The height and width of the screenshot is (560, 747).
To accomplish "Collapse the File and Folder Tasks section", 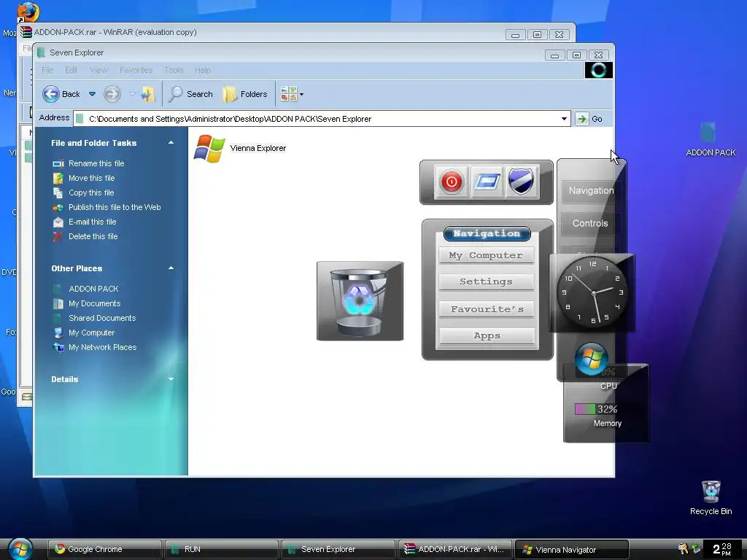I will point(171,143).
